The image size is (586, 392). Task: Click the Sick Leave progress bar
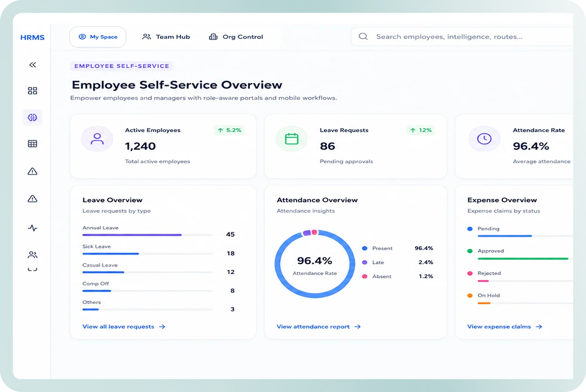click(147, 254)
